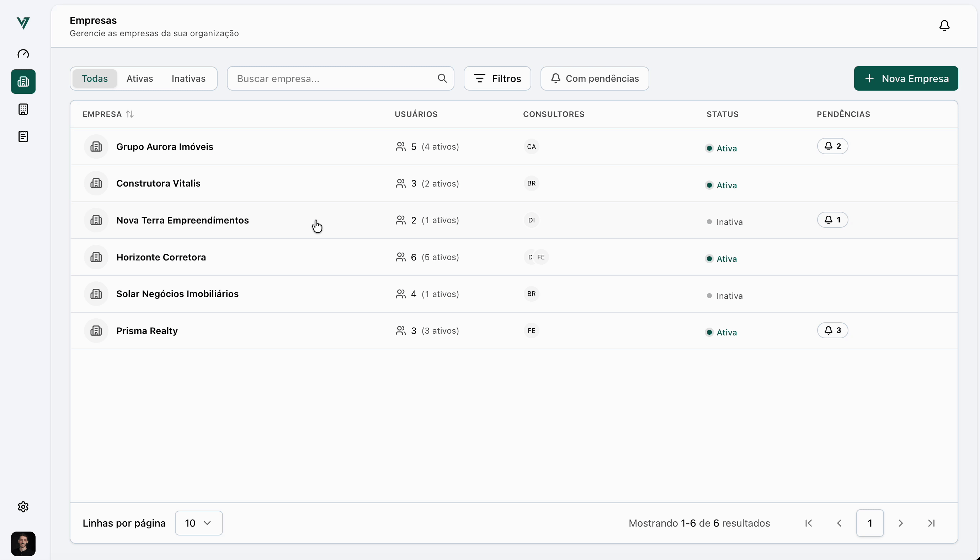Image resolution: width=980 pixels, height=560 pixels.
Task: Focus the Buscar empresa search field
Action: [x=340, y=79]
